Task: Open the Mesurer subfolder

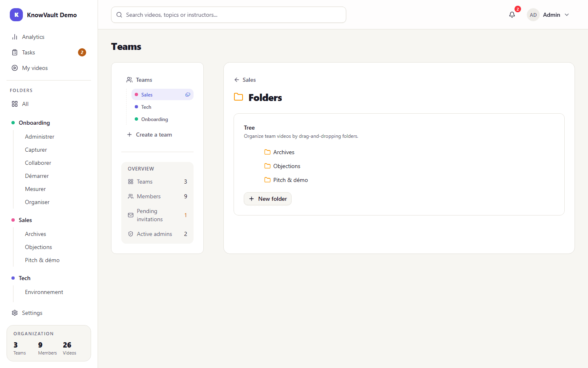Action: pyautogui.click(x=36, y=189)
